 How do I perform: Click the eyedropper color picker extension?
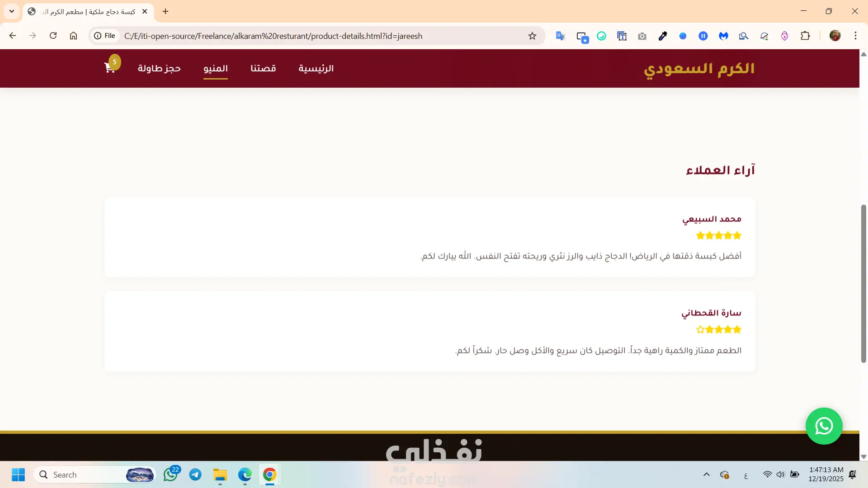(x=663, y=36)
